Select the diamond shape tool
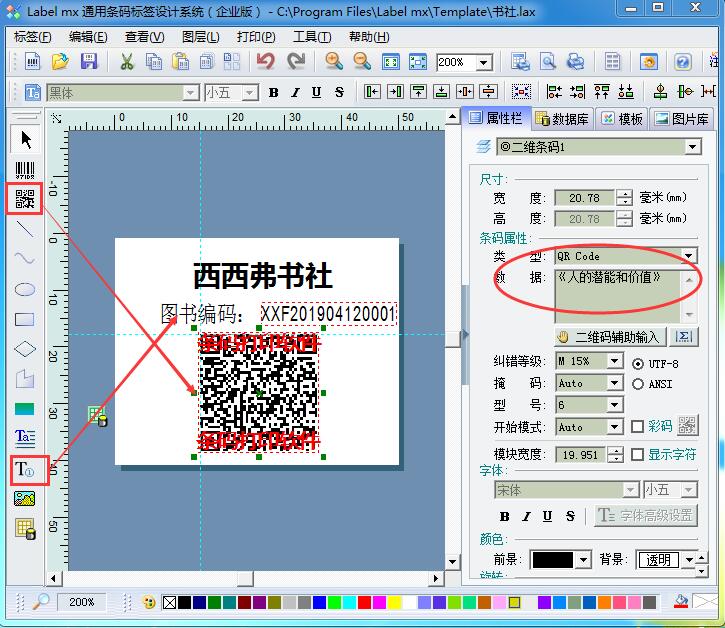This screenshot has height=628, width=725. point(25,349)
